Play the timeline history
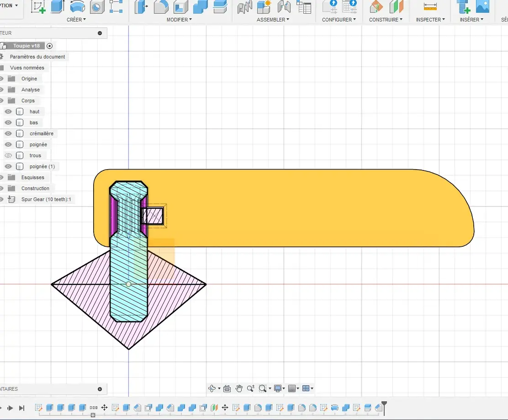This screenshot has height=420, width=508. pyautogui.click(x=10, y=408)
